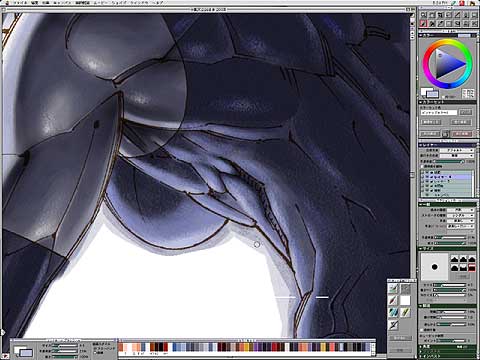Select the highlighted Brush tool in the toolbox

(x=424, y=24)
